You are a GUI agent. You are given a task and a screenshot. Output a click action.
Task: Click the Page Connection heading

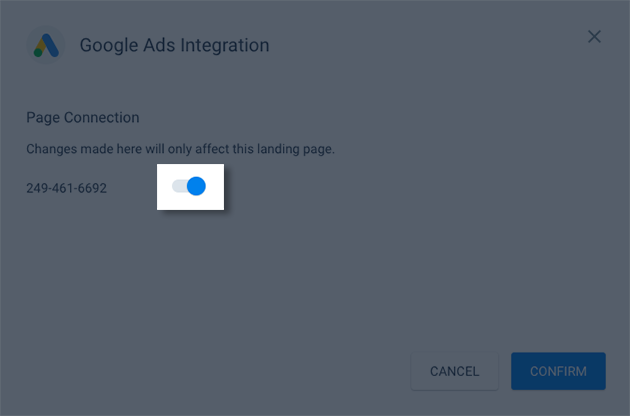point(83,117)
